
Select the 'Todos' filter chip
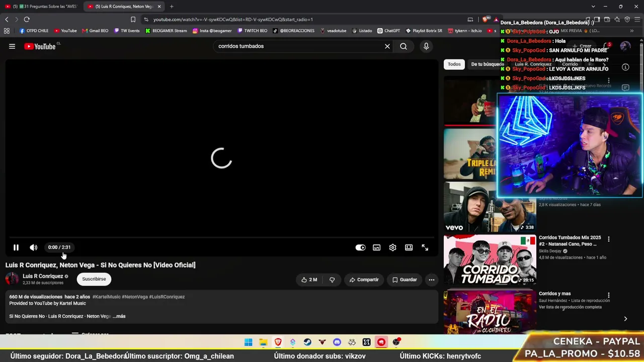[x=454, y=64]
